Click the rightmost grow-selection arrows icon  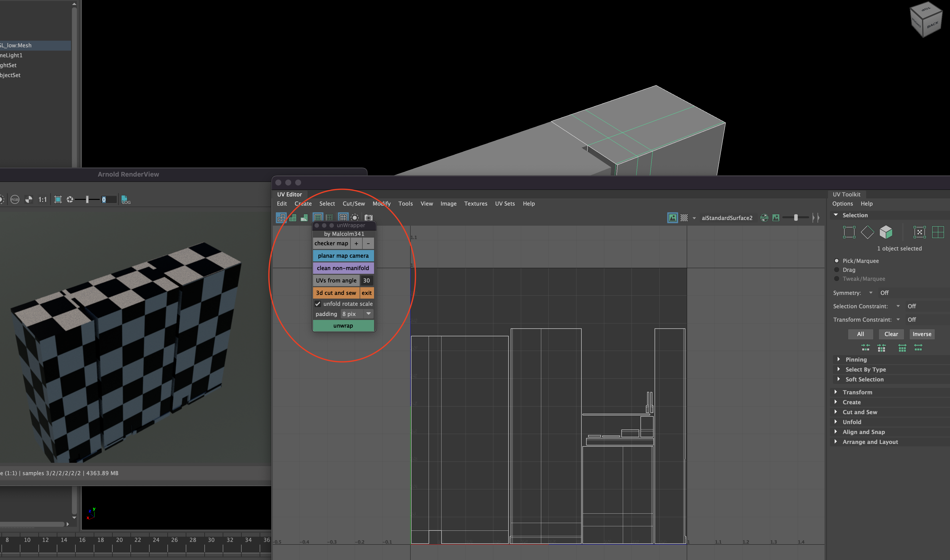918,347
